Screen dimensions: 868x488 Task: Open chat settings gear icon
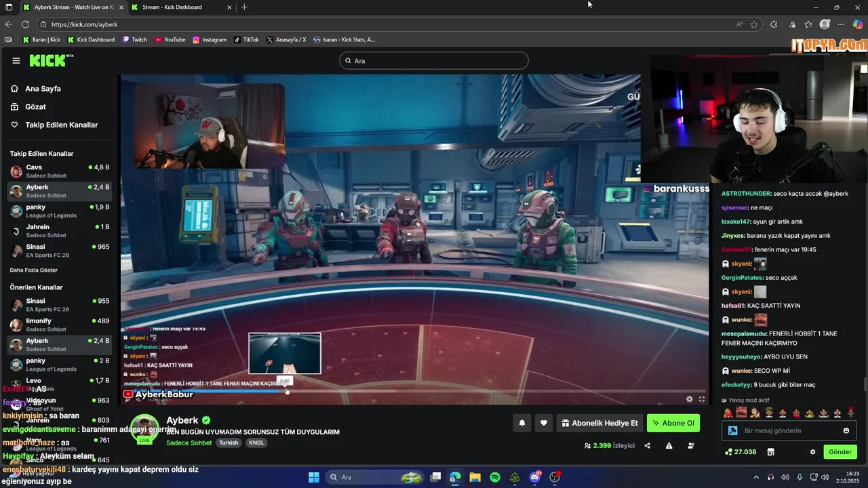tap(812, 452)
